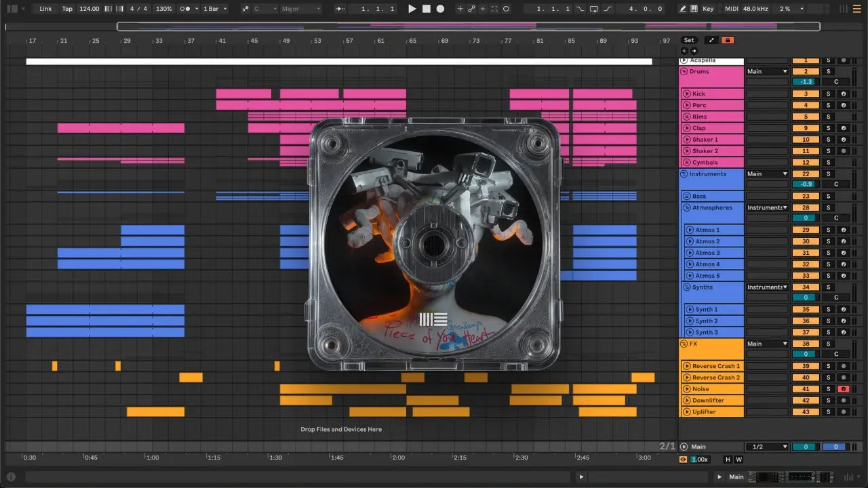Open the Key mapping mode

(708, 9)
